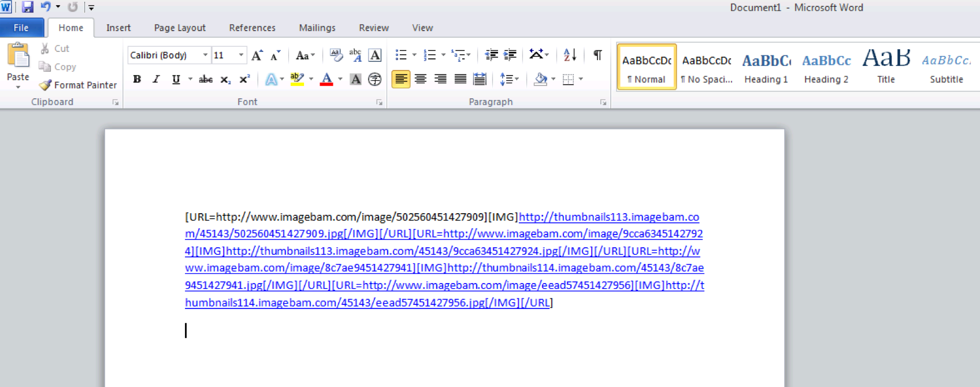Screen dimensions: 980x387
Task: Switch to the Mailings tab
Action: (x=317, y=28)
